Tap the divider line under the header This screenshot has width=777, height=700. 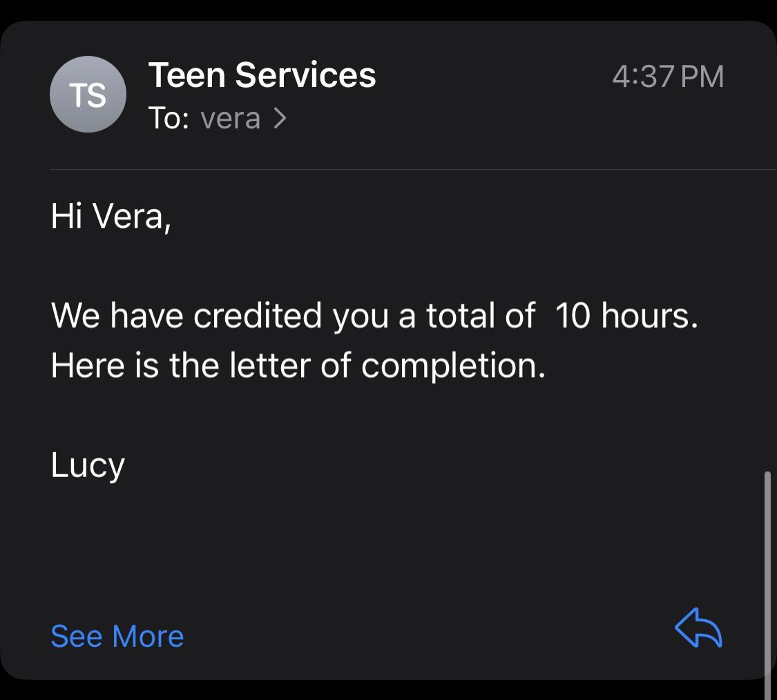click(x=413, y=169)
